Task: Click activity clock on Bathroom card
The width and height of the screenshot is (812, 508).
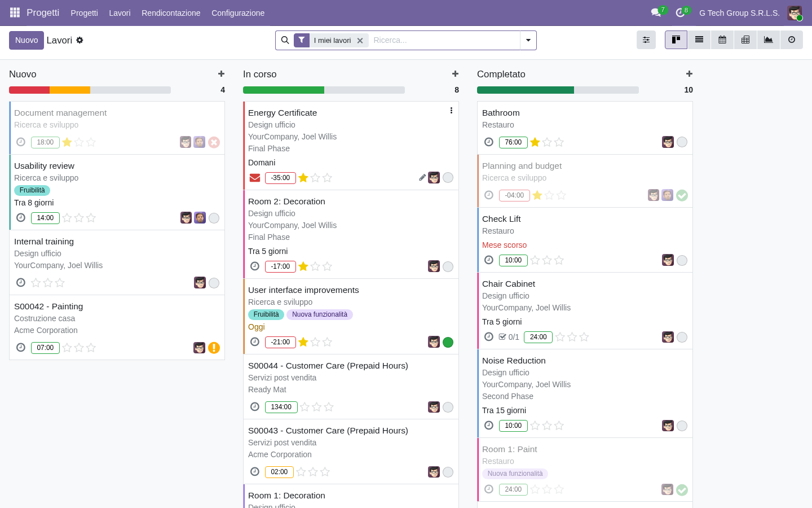Action: (489, 142)
